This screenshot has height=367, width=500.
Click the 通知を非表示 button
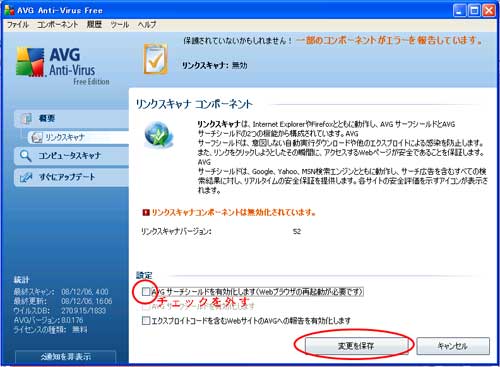tap(66, 357)
